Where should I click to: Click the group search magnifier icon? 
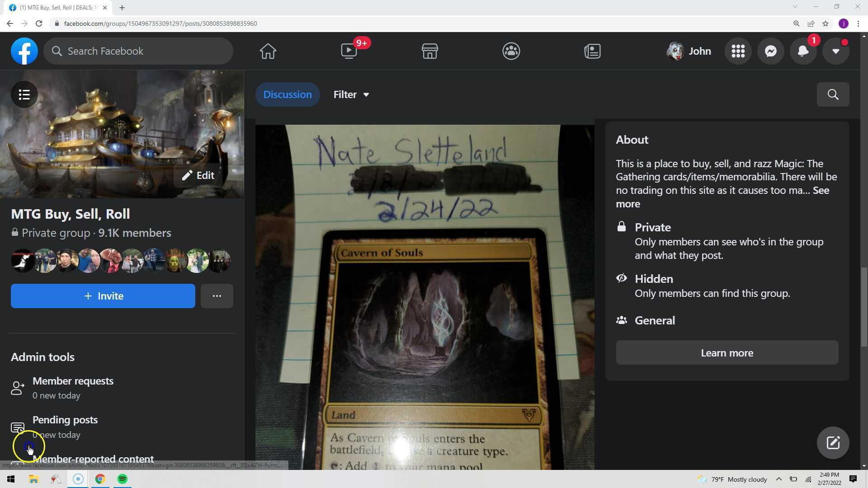[x=832, y=94]
